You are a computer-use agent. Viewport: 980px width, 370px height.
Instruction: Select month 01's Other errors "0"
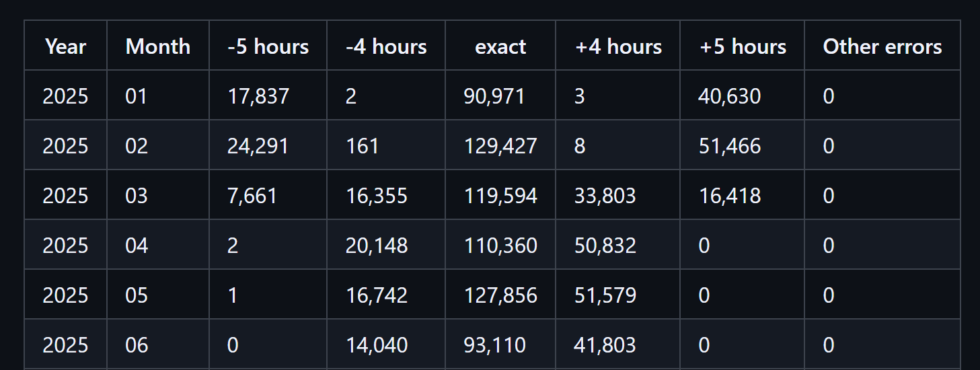coord(829,96)
